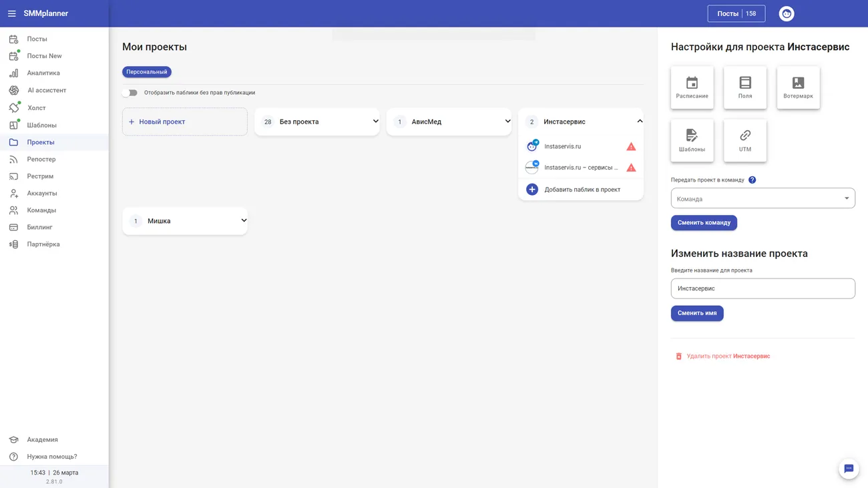Expand the АвисМед project card
Screen dimensions: 868x488
tap(507, 121)
